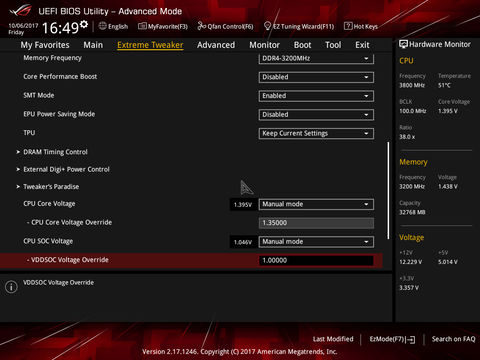Select CPU Core Voltage label
480x360 pixels.
click(49, 204)
